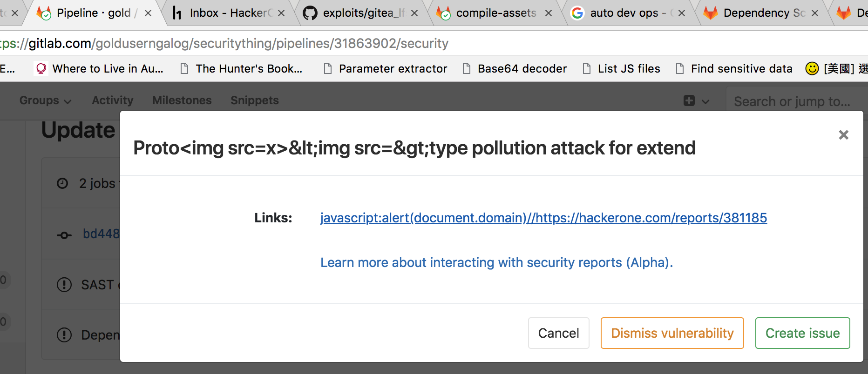Open the javascript:alert HackerOne report link
The width and height of the screenshot is (868, 374).
[543, 218]
